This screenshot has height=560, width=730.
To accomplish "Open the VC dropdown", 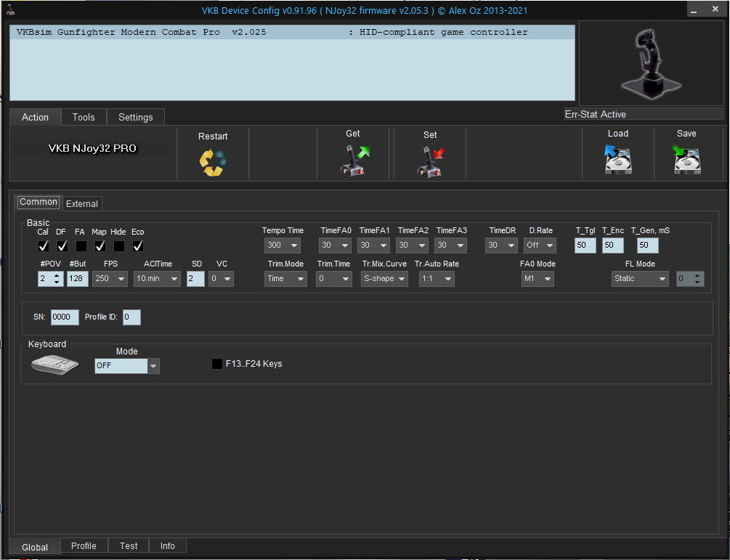I will coord(221,279).
